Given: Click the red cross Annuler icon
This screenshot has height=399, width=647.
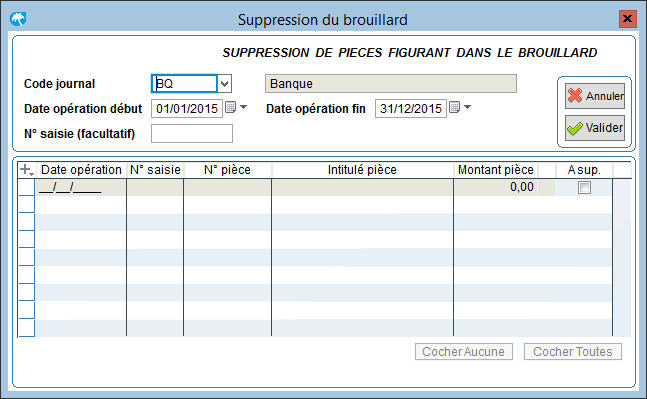Looking at the screenshot, I should [574, 96].
